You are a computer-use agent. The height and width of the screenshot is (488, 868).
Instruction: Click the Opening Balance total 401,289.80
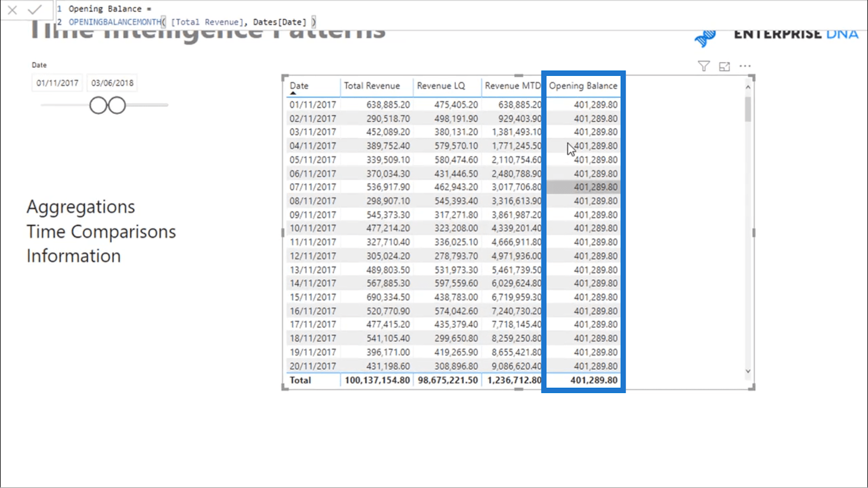[x=593, y=380]
